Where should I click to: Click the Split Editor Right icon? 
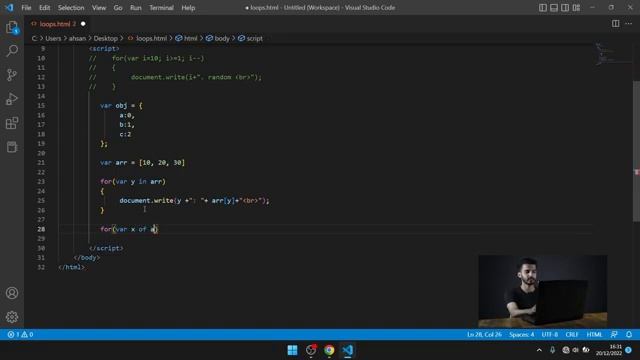pos(615,24)
